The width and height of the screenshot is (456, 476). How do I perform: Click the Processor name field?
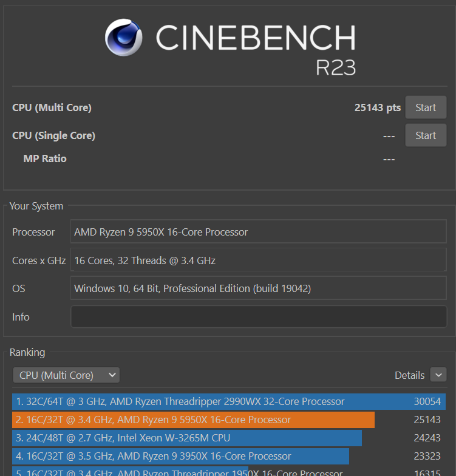pyautogui.click(x=259, y=232)
